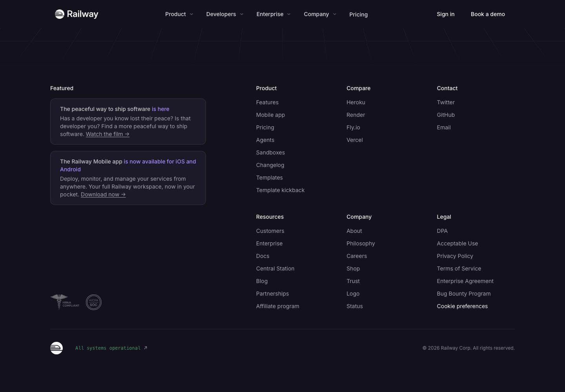
Task: Open the Vercel comparison link
Action: coord(355,140)
